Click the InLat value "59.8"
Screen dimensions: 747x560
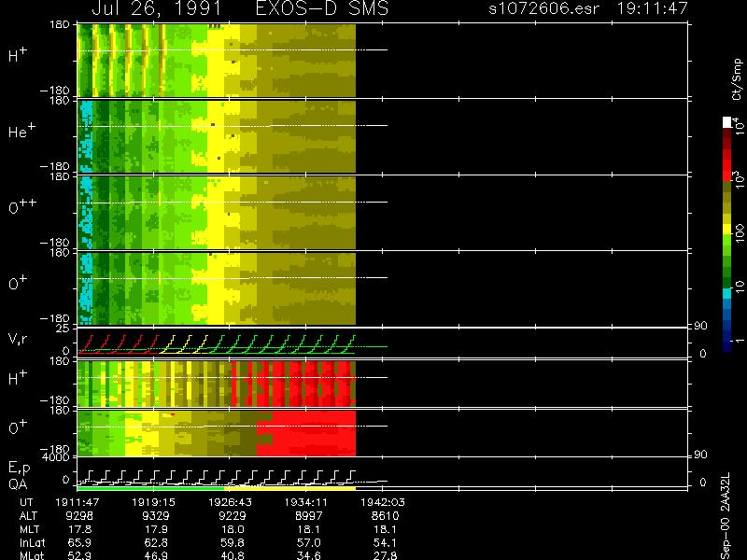(233, 542)
